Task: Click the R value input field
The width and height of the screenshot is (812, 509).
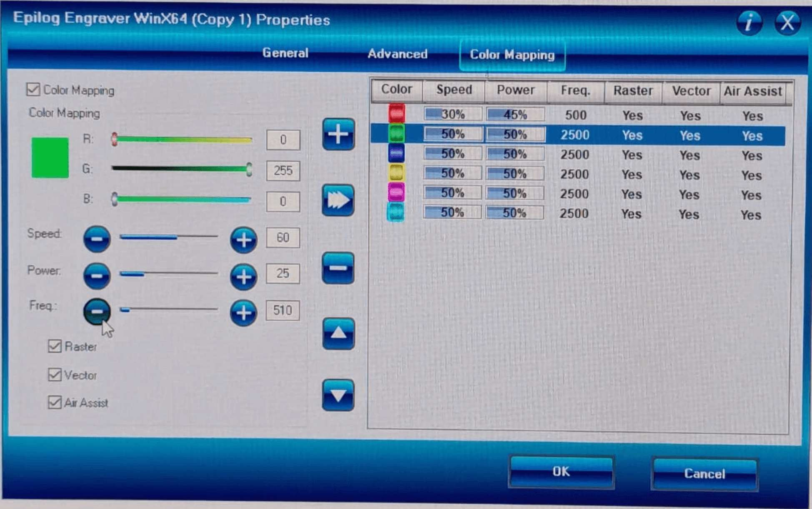Action: pos(283,140)
